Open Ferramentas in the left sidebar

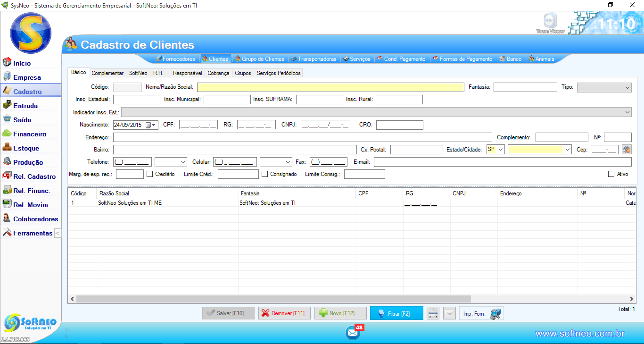[x=33, y=233]
